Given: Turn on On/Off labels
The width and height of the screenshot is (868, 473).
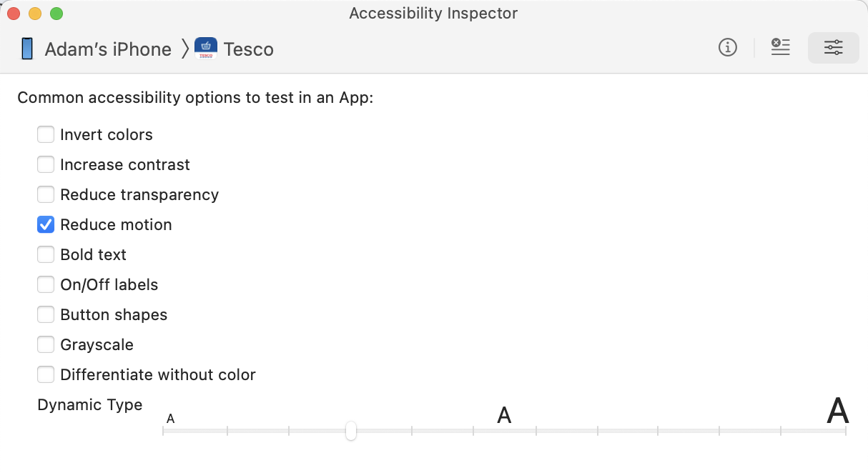Looking at the screenshot, I should 46,284.
